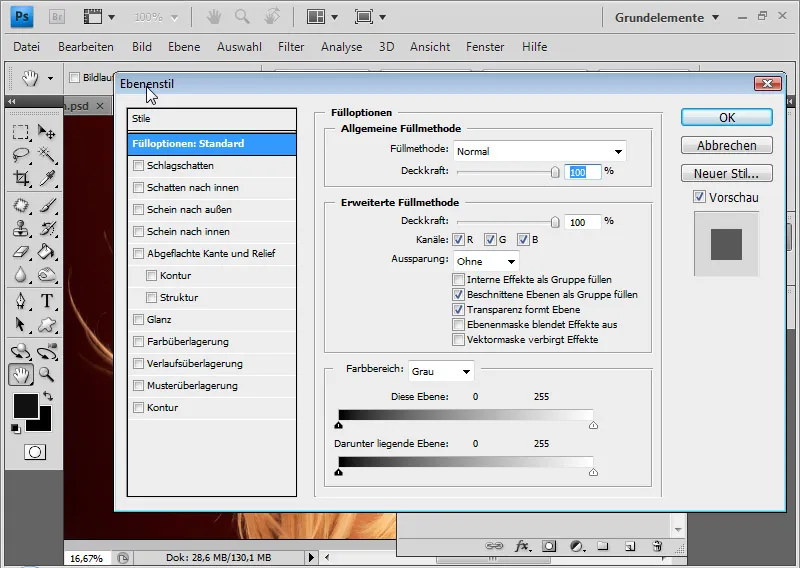The image size is (800, 568).
Task: Click the Stile header entry
Action: click(212, 118)
